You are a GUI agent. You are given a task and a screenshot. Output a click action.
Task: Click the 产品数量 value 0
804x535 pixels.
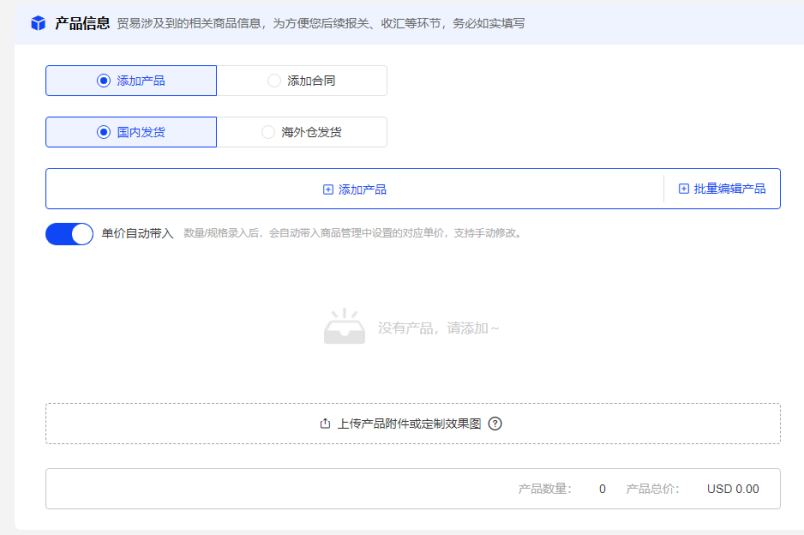602,489
